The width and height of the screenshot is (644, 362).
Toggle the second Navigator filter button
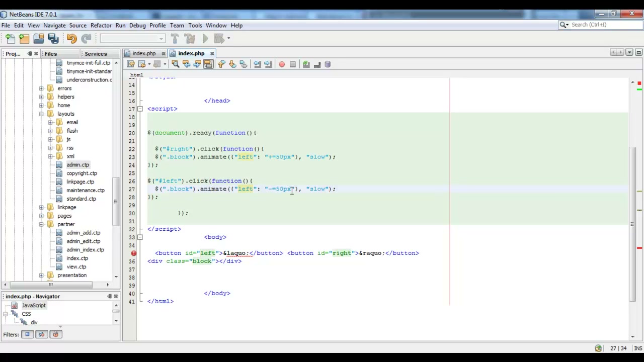(x=41, y=334)
